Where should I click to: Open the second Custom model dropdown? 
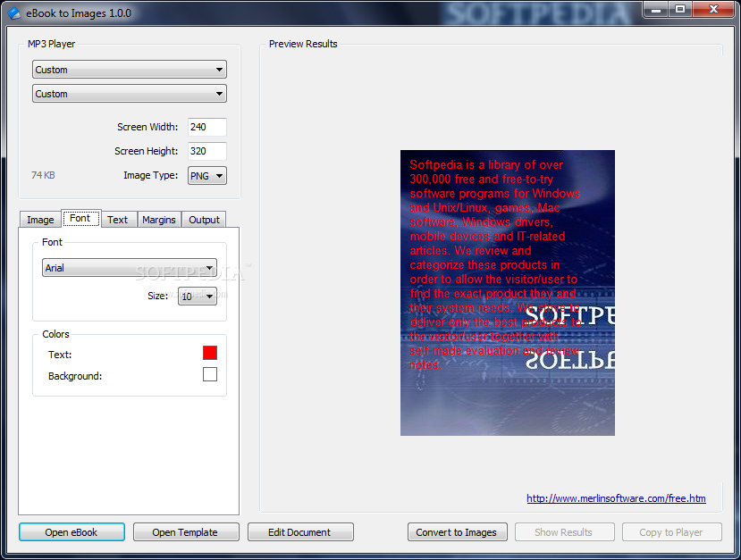coord(130,94)
